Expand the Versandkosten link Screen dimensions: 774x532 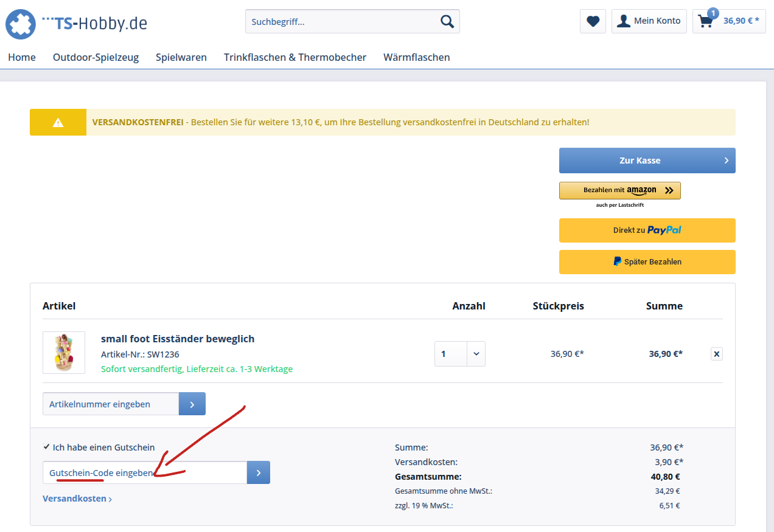pos(77,499)
